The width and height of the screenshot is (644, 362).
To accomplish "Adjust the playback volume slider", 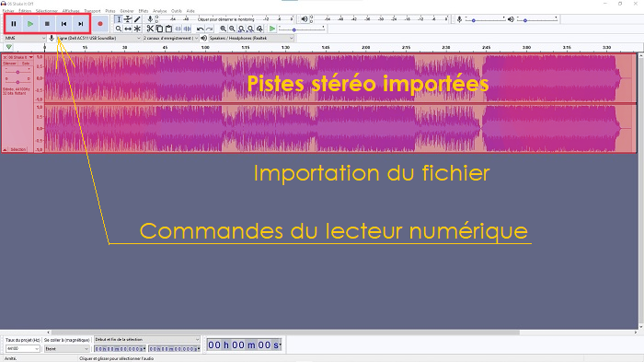I will 537,19.
